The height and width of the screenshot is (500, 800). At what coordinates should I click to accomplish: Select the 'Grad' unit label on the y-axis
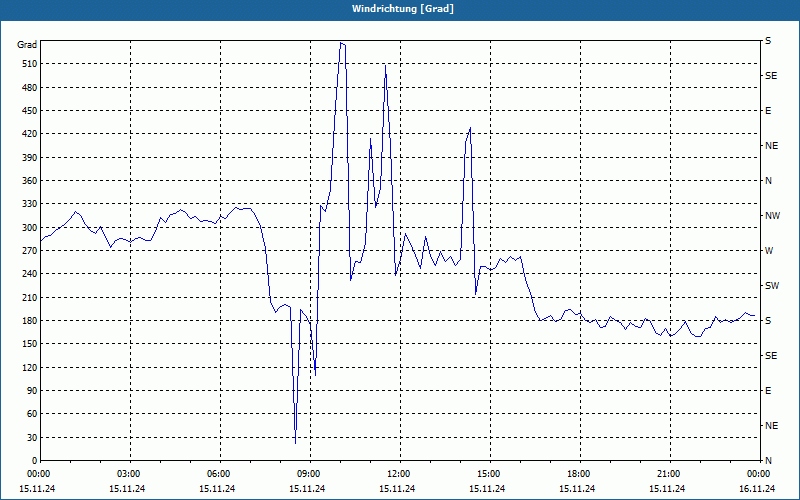27,45
